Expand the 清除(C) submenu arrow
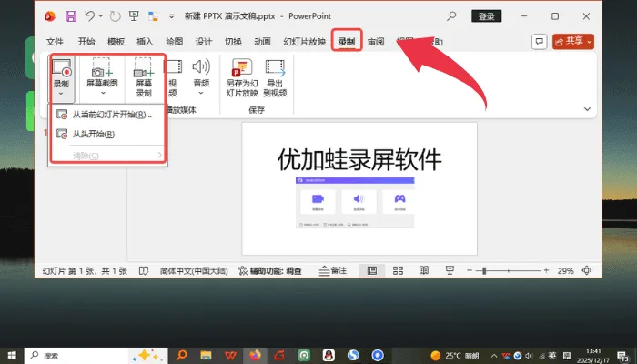This screenshot has height=364, width=637. (159, 155)
